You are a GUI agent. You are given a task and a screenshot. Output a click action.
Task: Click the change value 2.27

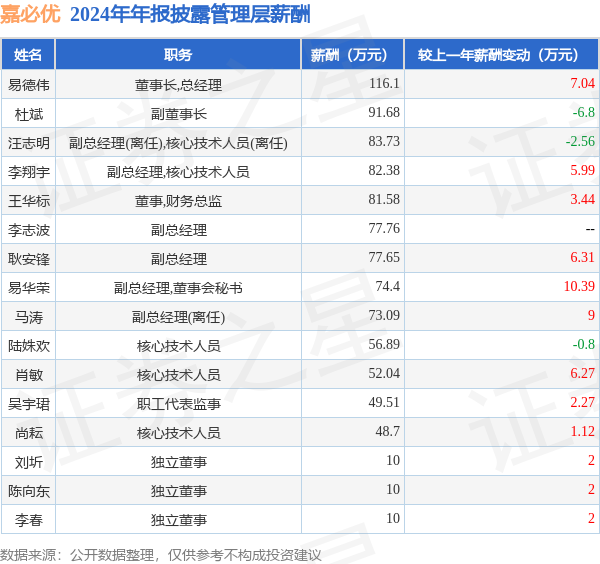click(x=582, y=403)
